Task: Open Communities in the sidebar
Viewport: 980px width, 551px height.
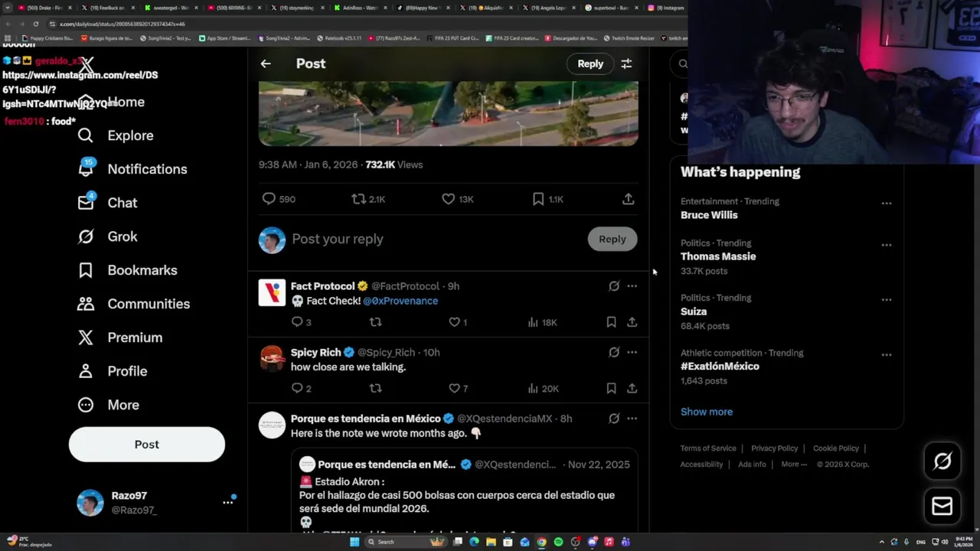Action: [133, 304]
